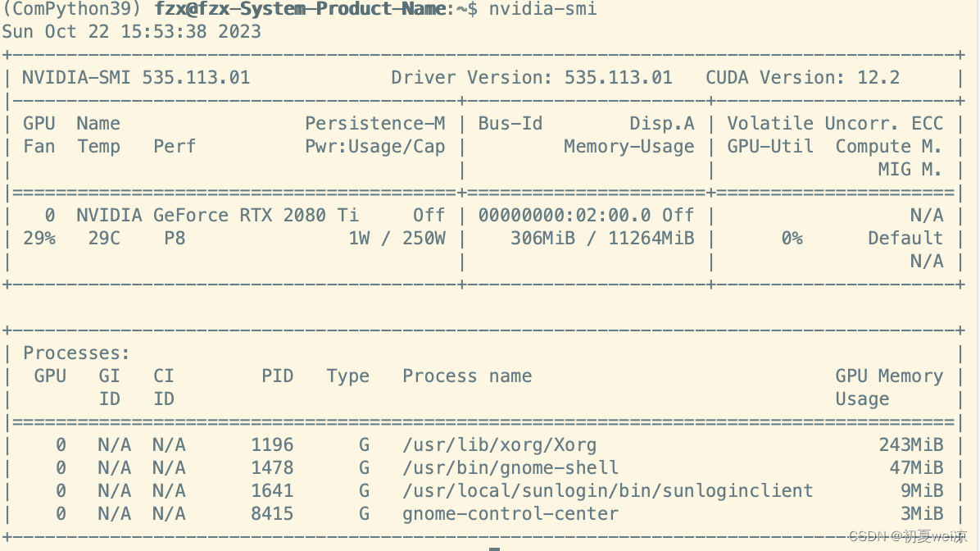Click the P8 performance state
Image resolution: width=980 pixels, height=551 pixels.
[174, 238]
